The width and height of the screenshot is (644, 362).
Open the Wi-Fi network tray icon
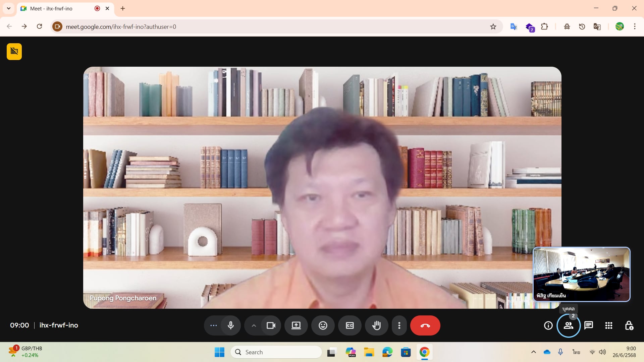click(592, 352)
